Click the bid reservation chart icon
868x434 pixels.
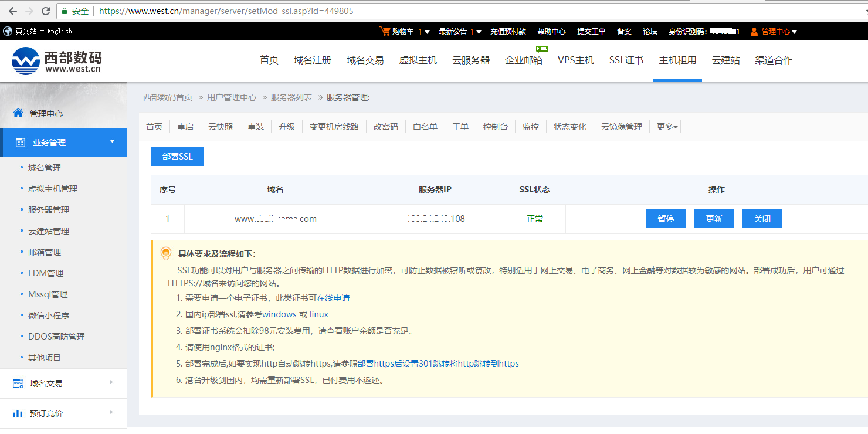[x=18, y=413]
